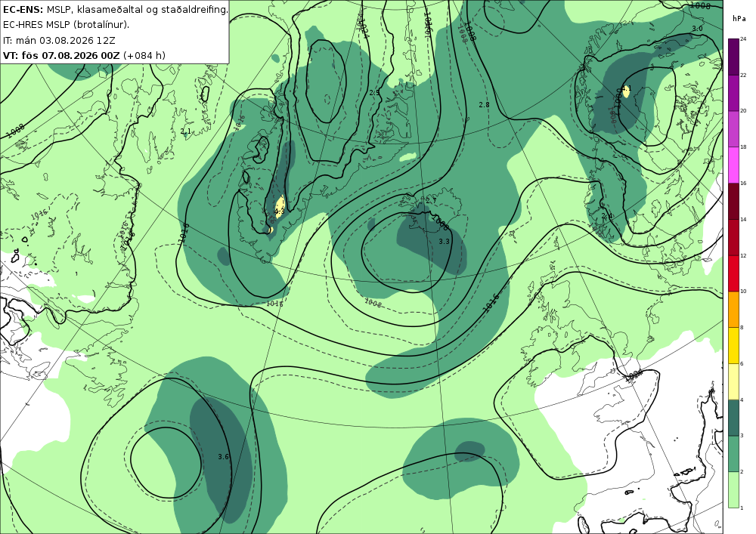
Task: Click the 'IT: mán 03.08.2026 12Z' line
Action: pos(59,40)
